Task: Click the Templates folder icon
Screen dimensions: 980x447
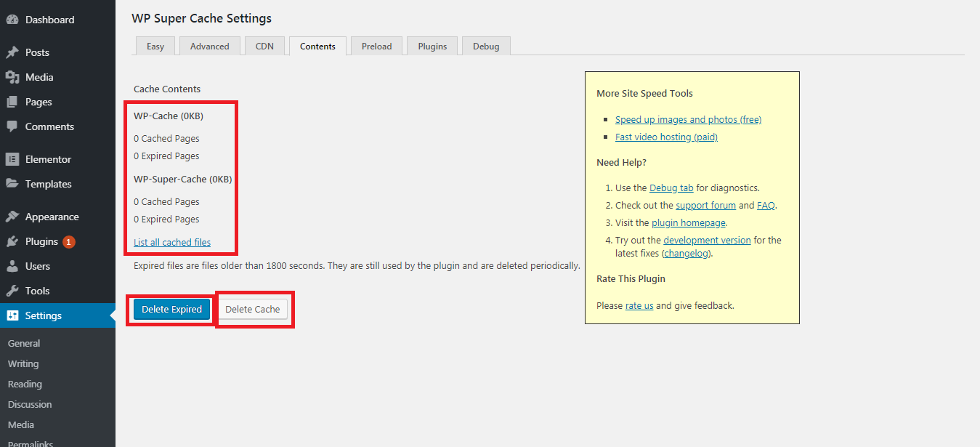Action: 12,184
